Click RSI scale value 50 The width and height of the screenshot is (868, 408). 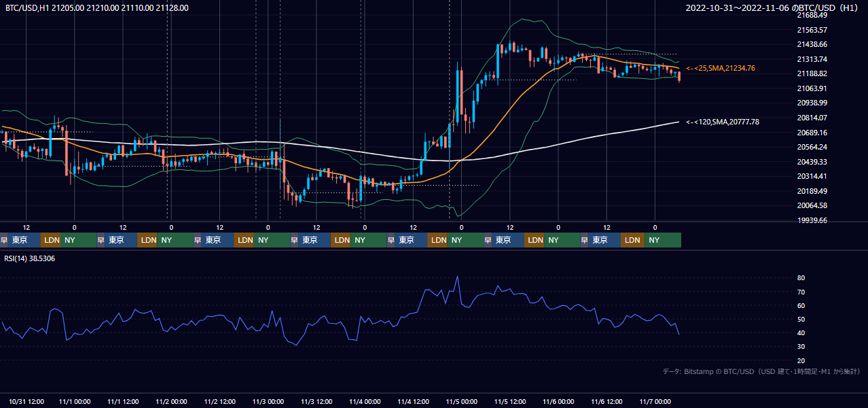[801, 319]
